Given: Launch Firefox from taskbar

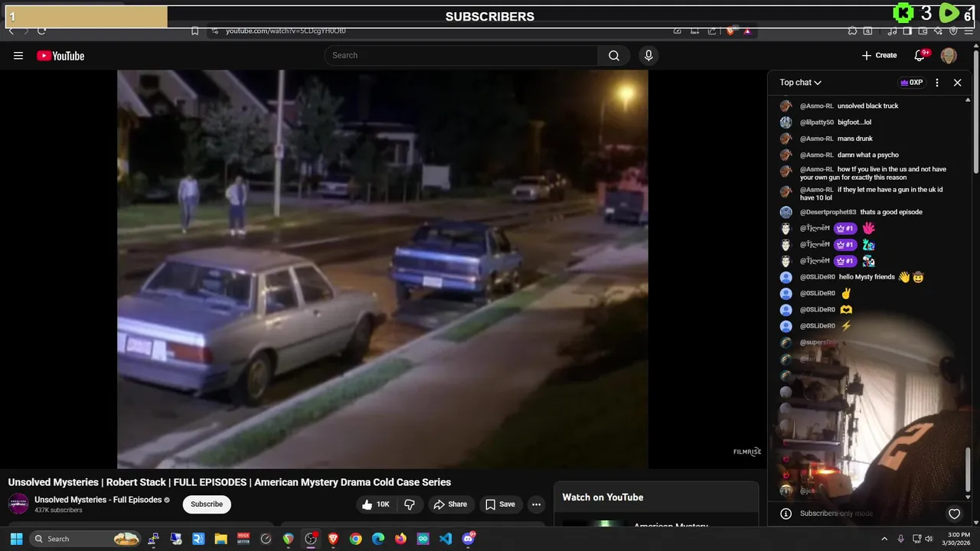Looking at the screenshot, I should [400, 539].
